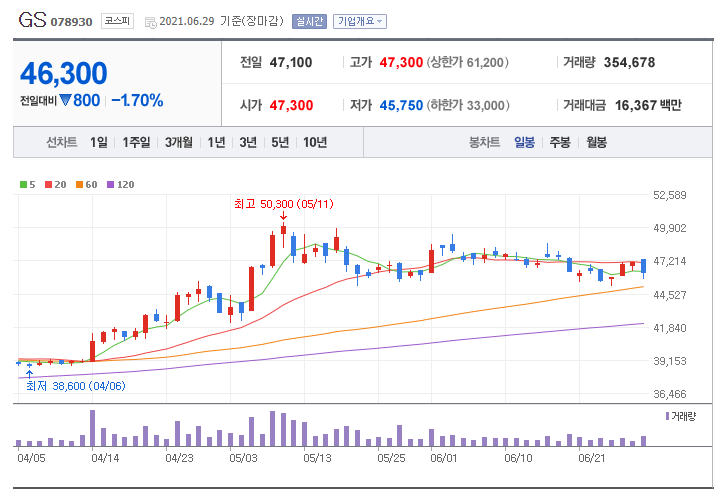Click the 봉차트 section label
Screen dimensions: 714x489
484,143
